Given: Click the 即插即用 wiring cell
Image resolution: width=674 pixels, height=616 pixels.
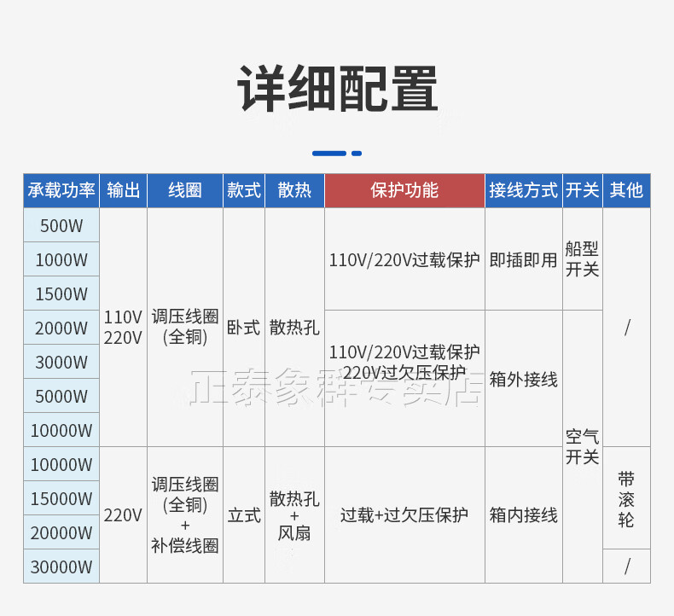Looking at the screenshot, I should pyautogui.click(x=523, y=260).
